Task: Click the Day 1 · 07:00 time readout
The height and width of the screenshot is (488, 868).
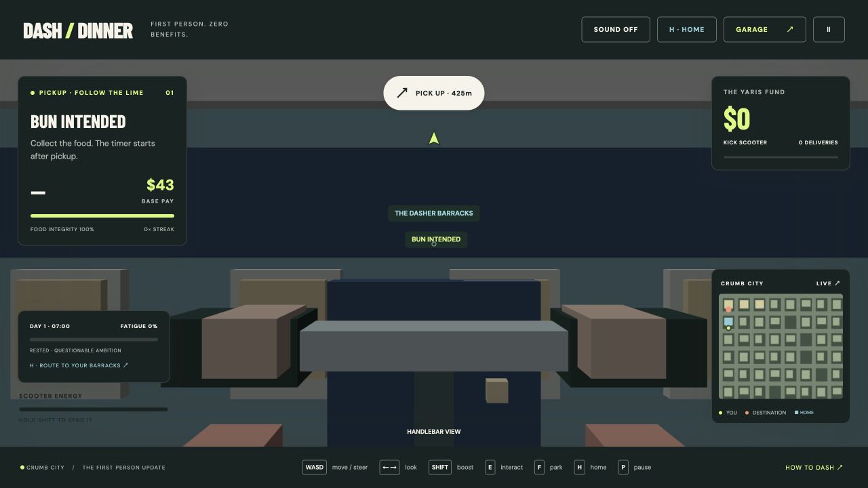Action: click(50, 326)
